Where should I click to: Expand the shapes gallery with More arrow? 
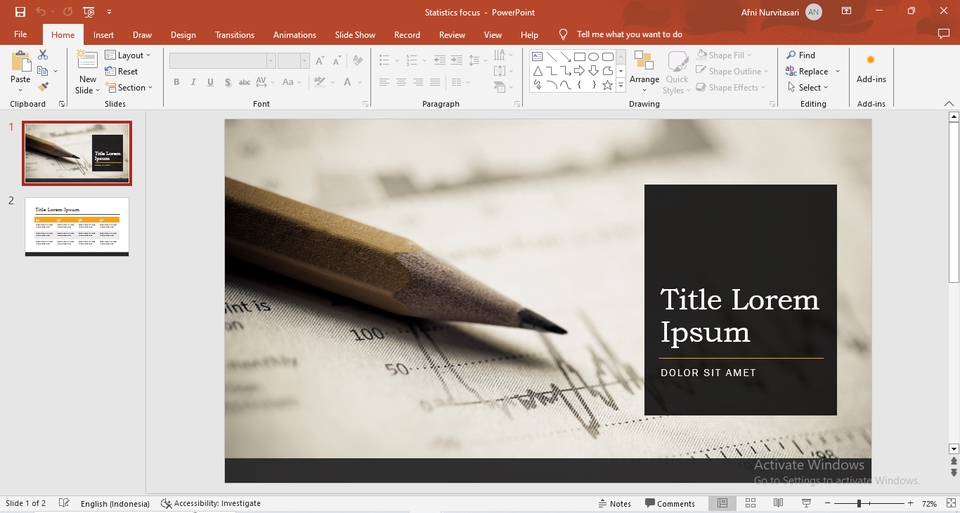tap(621, 86)
